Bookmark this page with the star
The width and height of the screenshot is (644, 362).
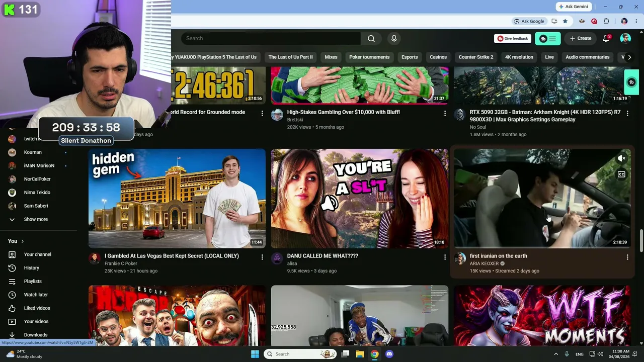565,21
